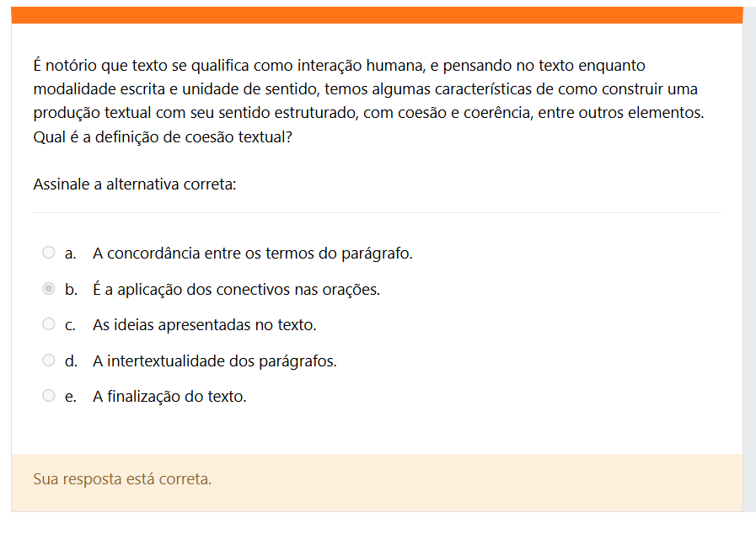Screen dimensions: 756x534
Task: Click the question 'Qual é a definição de coesão textual?'
Action: pos(163,136)
